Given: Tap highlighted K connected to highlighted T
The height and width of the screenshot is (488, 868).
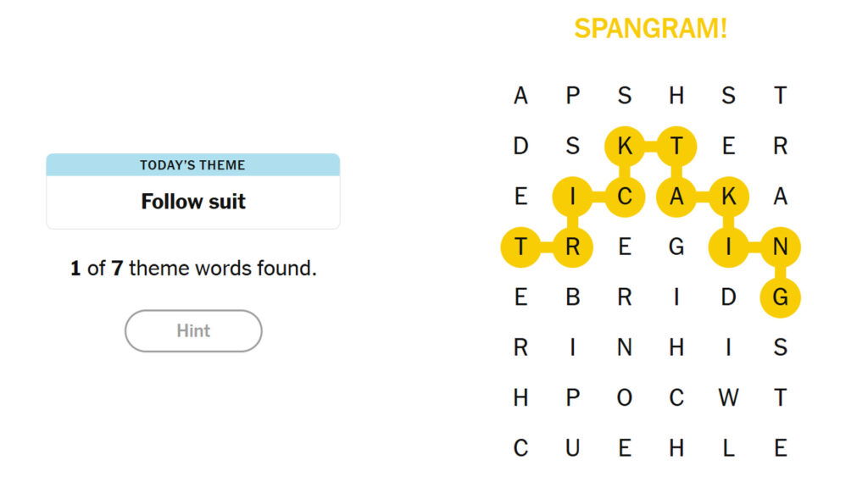Looking at the screenshot, I should click(x=625, y=147).
